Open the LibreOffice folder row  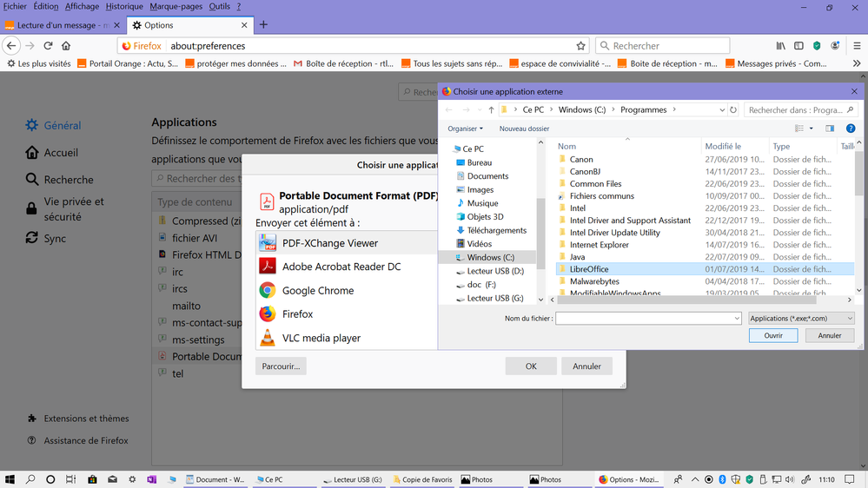705,269
